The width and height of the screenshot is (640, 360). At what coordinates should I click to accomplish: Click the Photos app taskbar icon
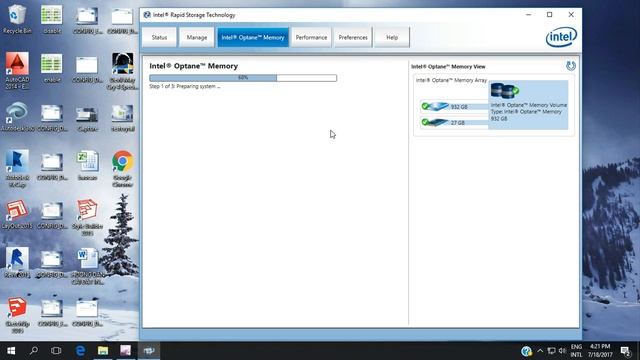[x=125, y=351]
